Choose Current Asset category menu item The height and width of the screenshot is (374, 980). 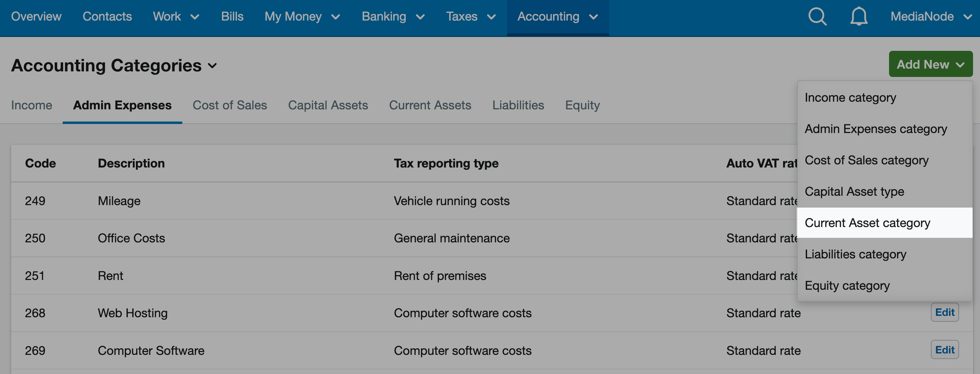885,223
